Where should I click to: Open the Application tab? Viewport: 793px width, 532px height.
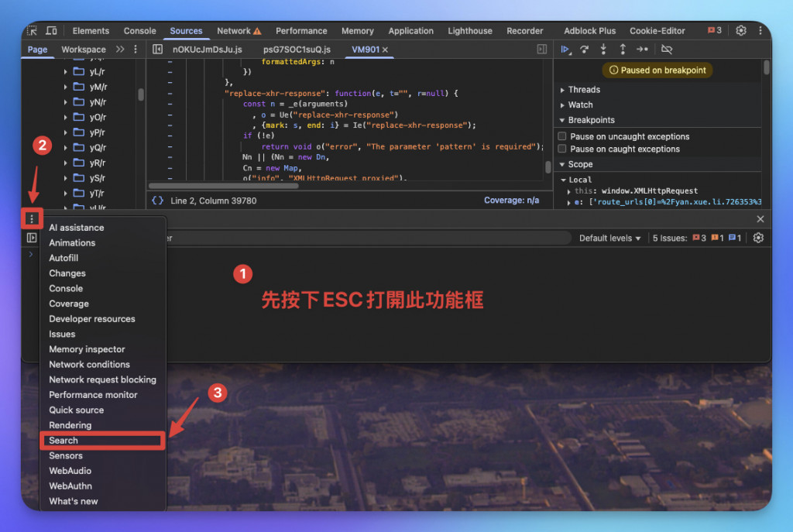(x=410, y=31)
